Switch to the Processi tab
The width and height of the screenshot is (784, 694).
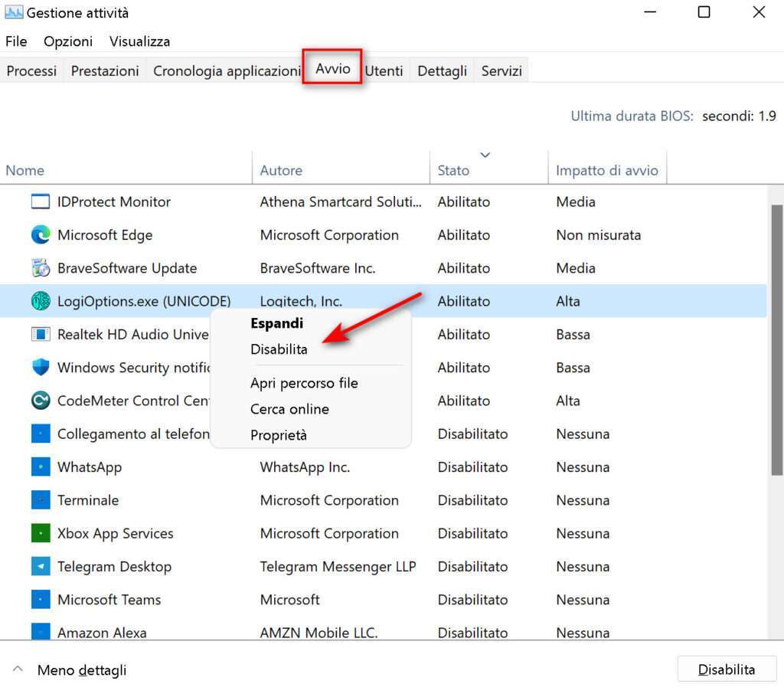click(x=31, y=71)
